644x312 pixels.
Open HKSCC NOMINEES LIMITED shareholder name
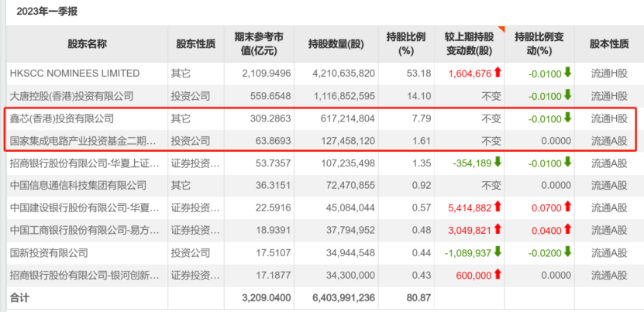point(74,74)
